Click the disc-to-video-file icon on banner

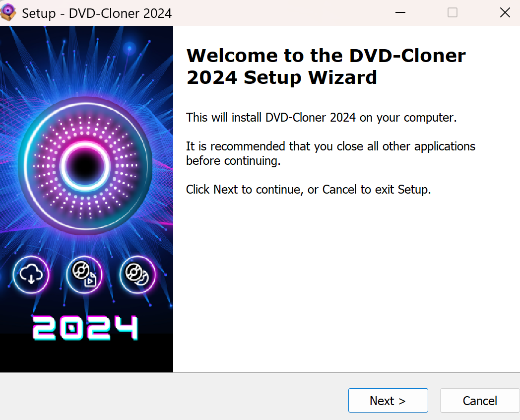[84, 275]
